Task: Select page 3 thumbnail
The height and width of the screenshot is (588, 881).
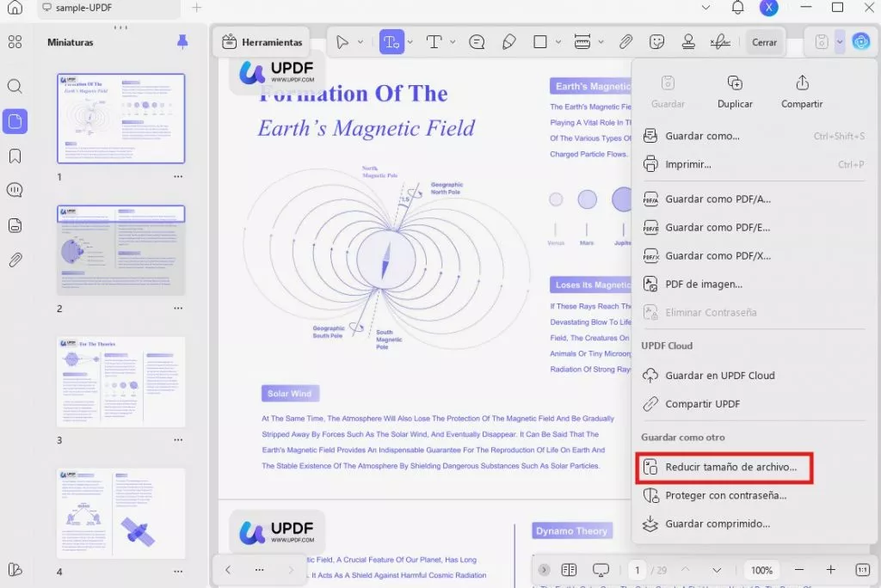Action: [120, 382]
